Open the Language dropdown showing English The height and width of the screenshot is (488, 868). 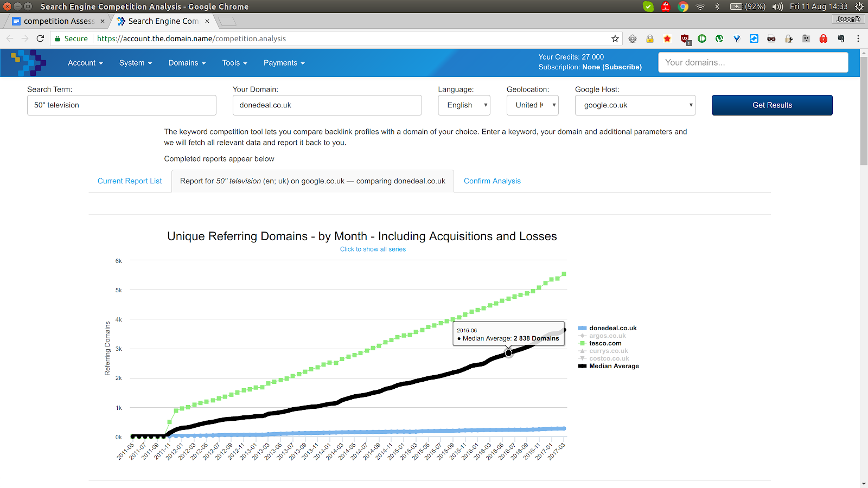coord(464,105)
